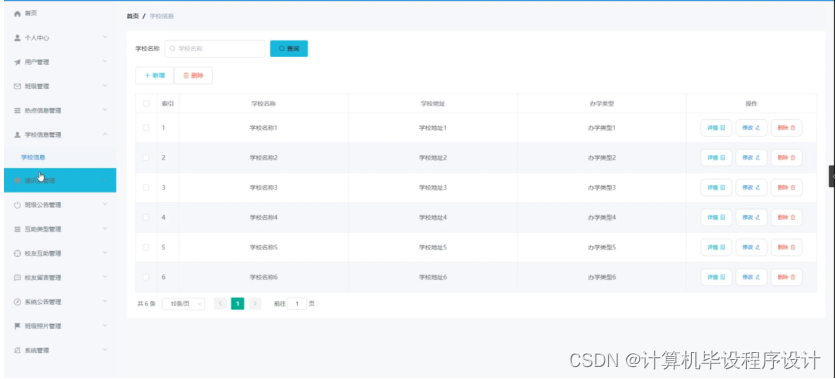Toggle the select-all checkbox in table header

(146, 104)
